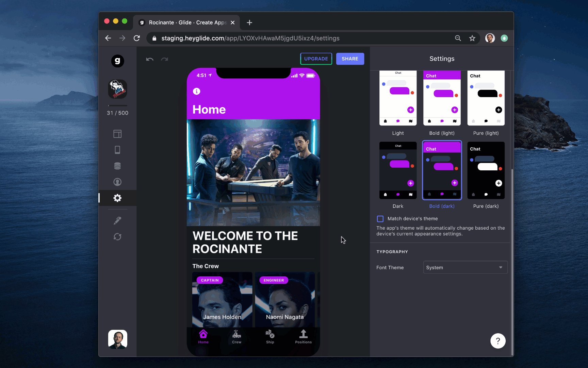This screenshot has height=368, width=588.
Task: Click the Home heading in preview
Action: [209, 109]
